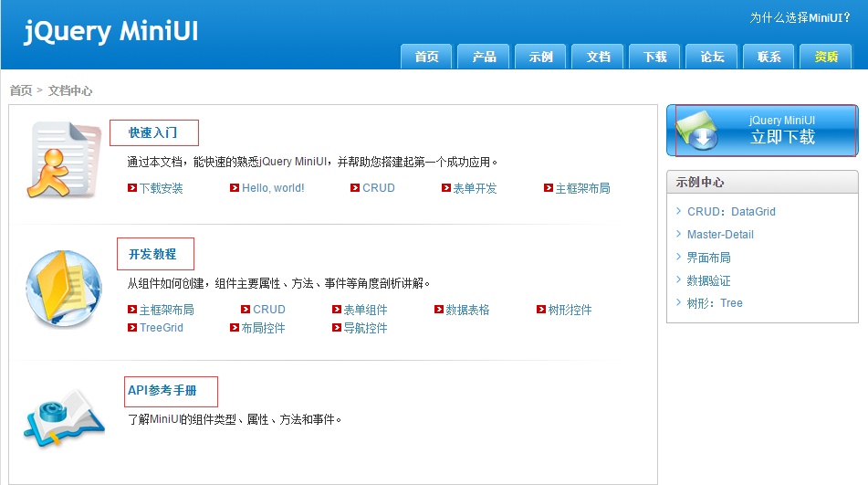Open the 树形: Tree example link
This screenshot has width=868, height=485.
click(x=715, y=303)
